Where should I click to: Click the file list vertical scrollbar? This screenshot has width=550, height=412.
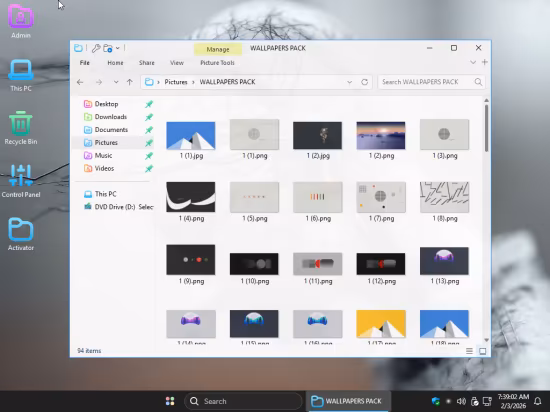point(487,128)
